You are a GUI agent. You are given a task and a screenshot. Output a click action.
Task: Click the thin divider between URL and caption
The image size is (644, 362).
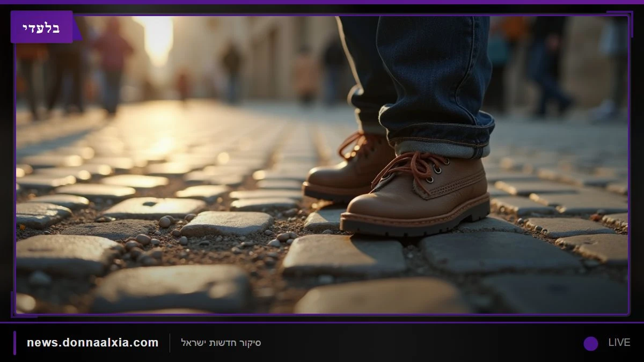pos(170,343)
